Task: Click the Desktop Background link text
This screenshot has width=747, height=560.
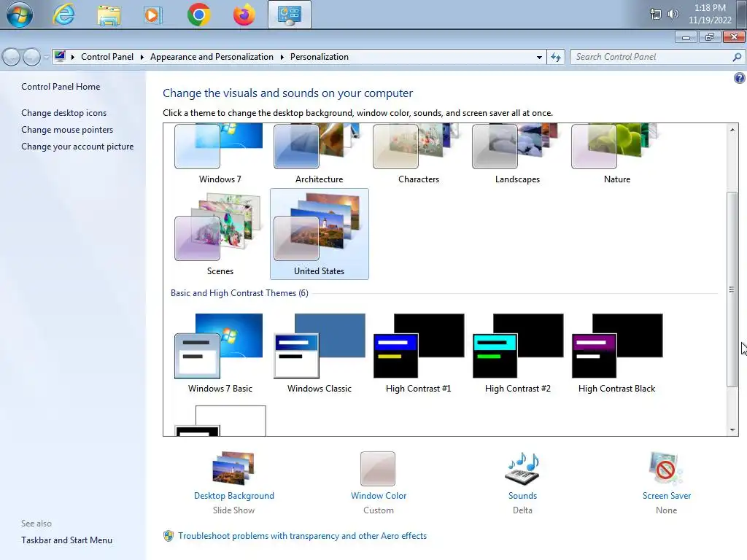Action: click(234, 496)
